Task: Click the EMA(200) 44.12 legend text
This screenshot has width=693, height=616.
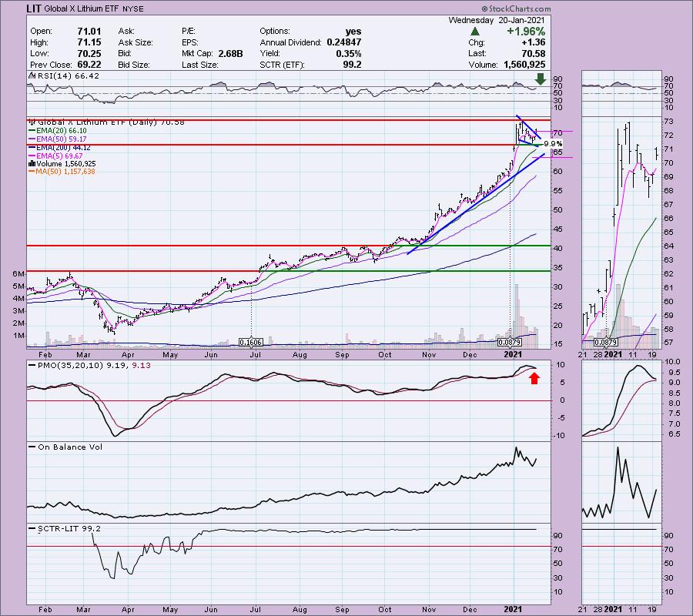Action: coord(63,148)
